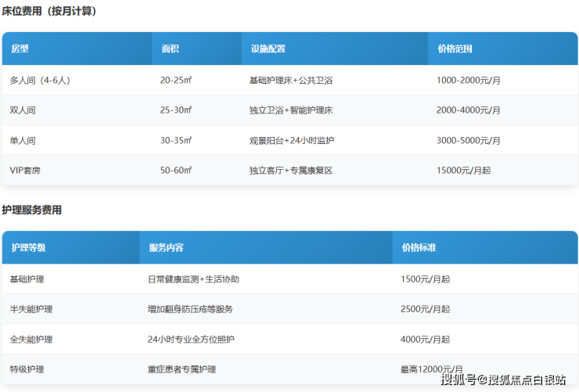Click the 25-30㎡ area cell
This screenshot has width=579, height=392.
[x=175, y=110]
